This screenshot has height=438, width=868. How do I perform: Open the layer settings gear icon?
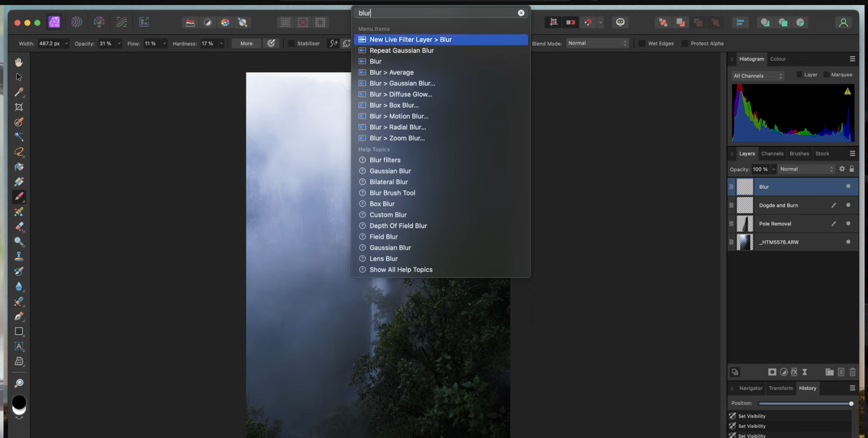coord(842,169)
